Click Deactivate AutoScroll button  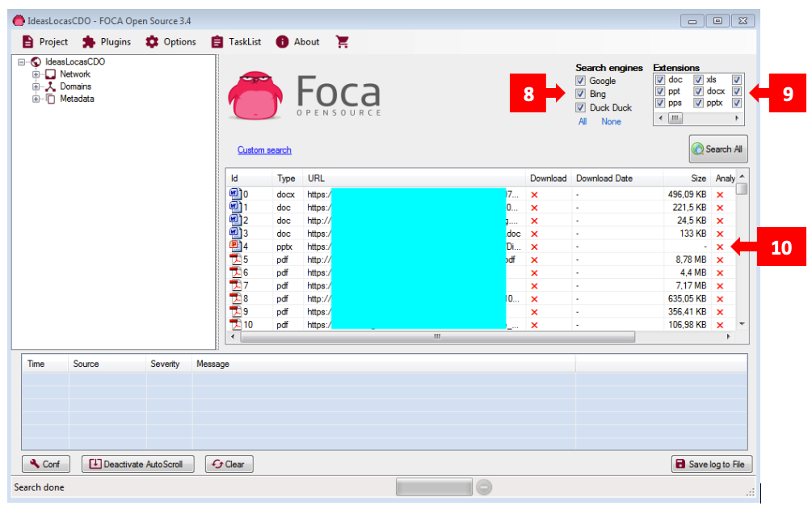(x=137, y=464)
